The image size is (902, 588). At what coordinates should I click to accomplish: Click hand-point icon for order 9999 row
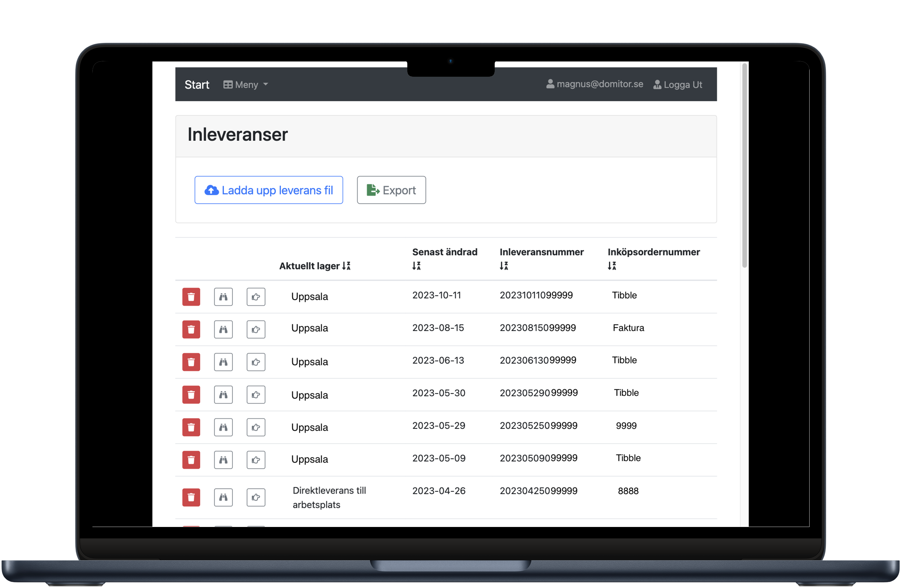coord(256,427)
